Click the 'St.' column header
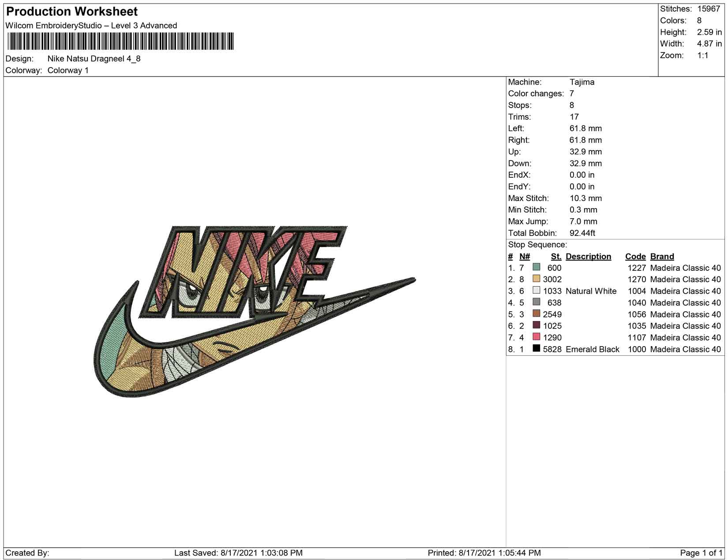This screenshot has width=728, height=560. (556, 257)
